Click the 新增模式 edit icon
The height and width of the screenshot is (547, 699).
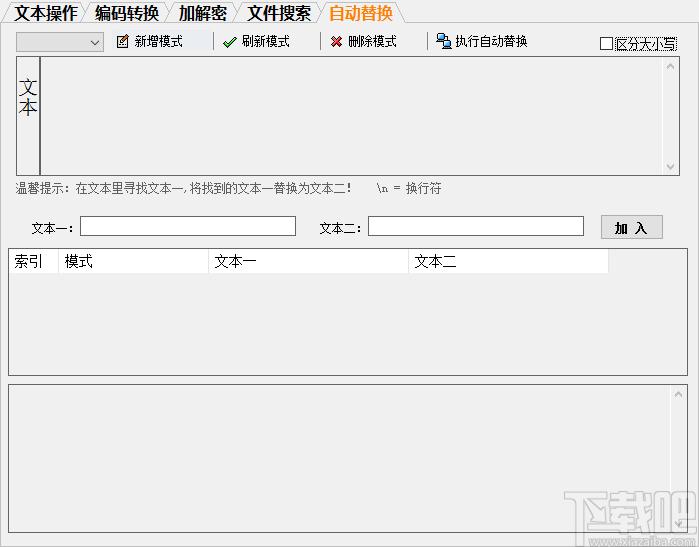pos(122,41)
